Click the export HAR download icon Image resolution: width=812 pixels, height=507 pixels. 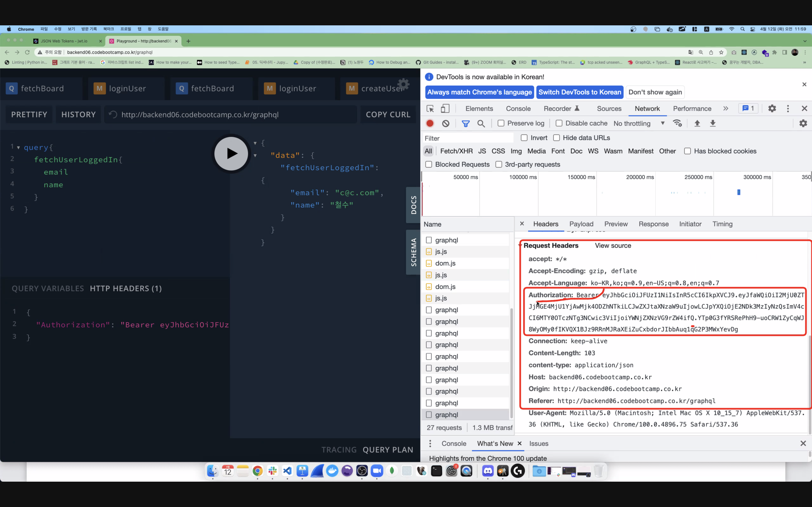pos(713,123)
